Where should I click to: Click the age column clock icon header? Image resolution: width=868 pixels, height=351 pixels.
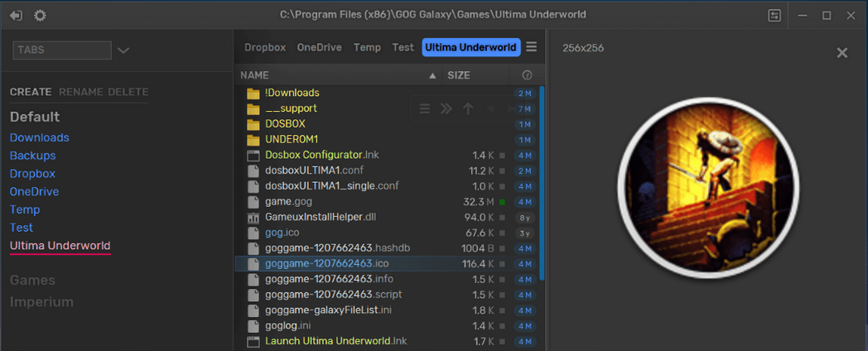click(x=527, y=75)
